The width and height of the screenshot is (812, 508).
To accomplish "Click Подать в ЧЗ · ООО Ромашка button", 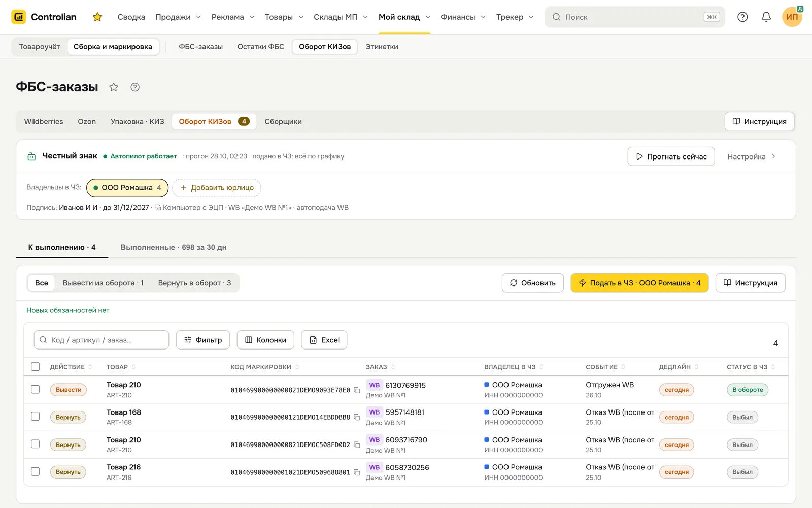I will click(639, 283).
